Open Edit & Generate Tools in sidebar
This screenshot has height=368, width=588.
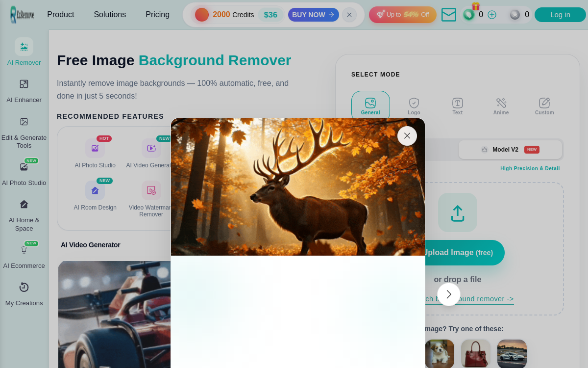(x=24, y=133)
